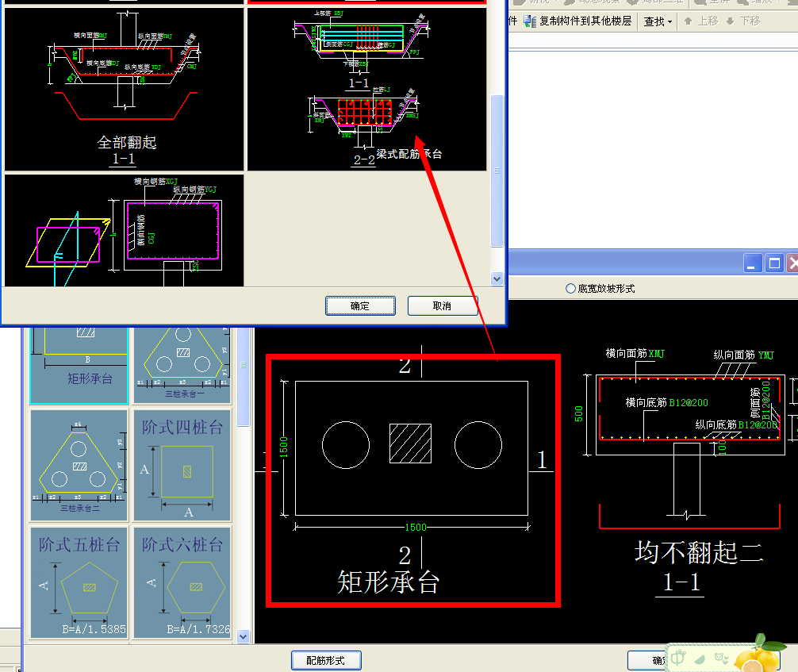
Task: Click the hatched column square in the plan view
Action: tap(410, 444)
